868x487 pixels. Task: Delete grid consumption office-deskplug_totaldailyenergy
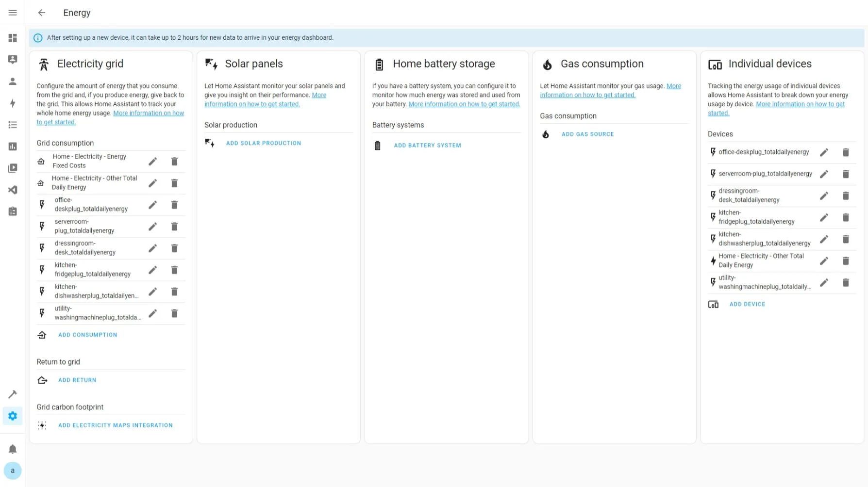pyautogui.click(x=174, y=205)
